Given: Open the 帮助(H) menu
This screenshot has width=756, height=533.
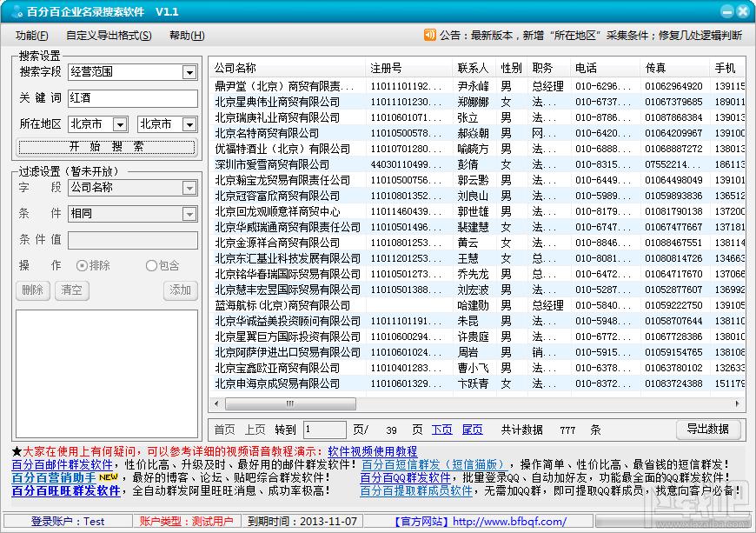Looking at the screenshot, I should 187,36.
